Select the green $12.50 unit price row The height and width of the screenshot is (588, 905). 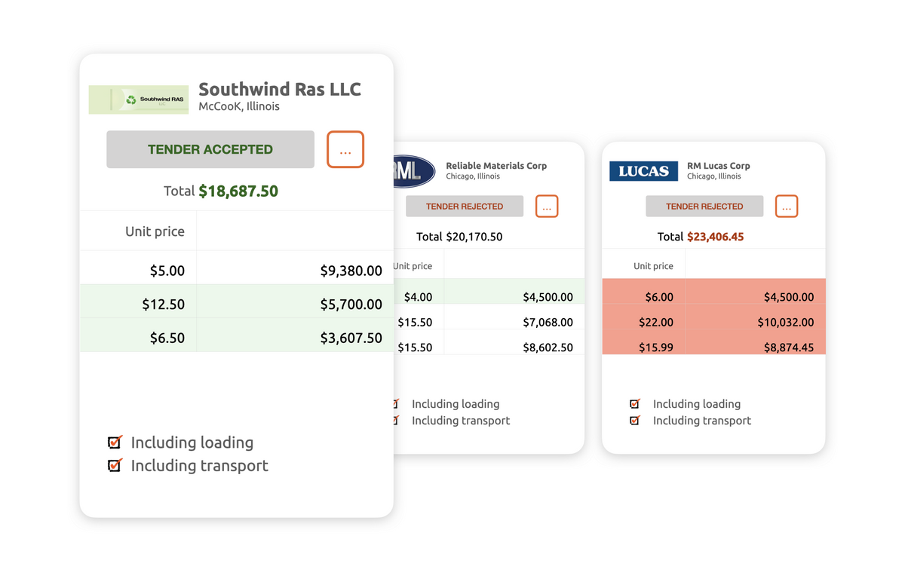point(163,305)
